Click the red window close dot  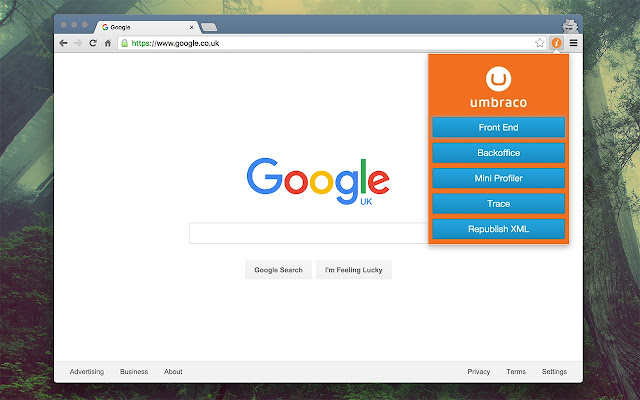pyautogui.click(x=63, y=25)
